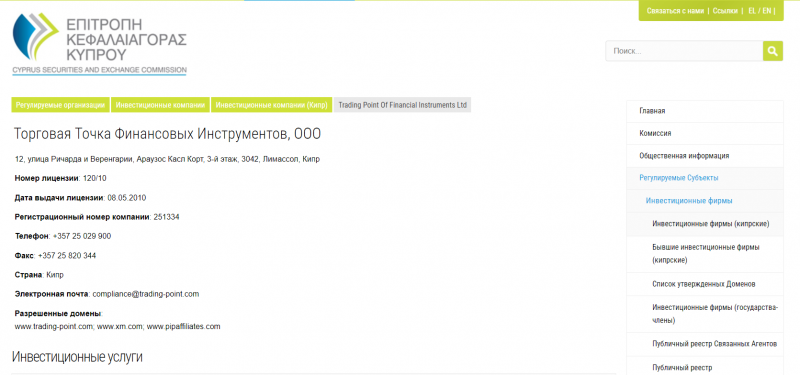This screenshot has height=375, width=800.
Task: Open Комиссия in the sidebar menu
Action: pos(705,134)
